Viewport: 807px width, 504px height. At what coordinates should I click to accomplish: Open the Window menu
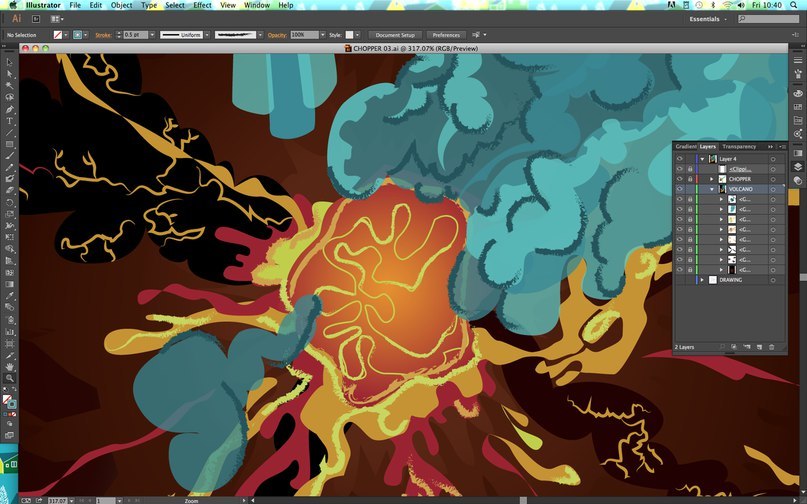click(x=257, y=5)
